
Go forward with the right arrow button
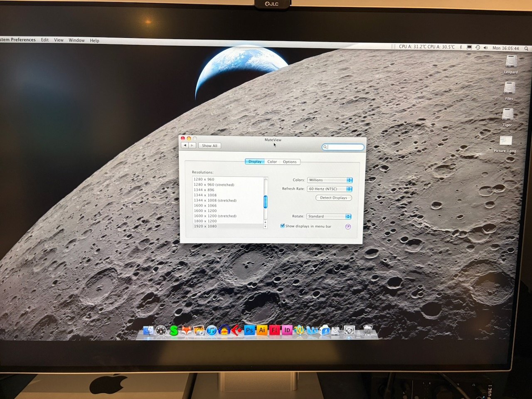point(192,145)
